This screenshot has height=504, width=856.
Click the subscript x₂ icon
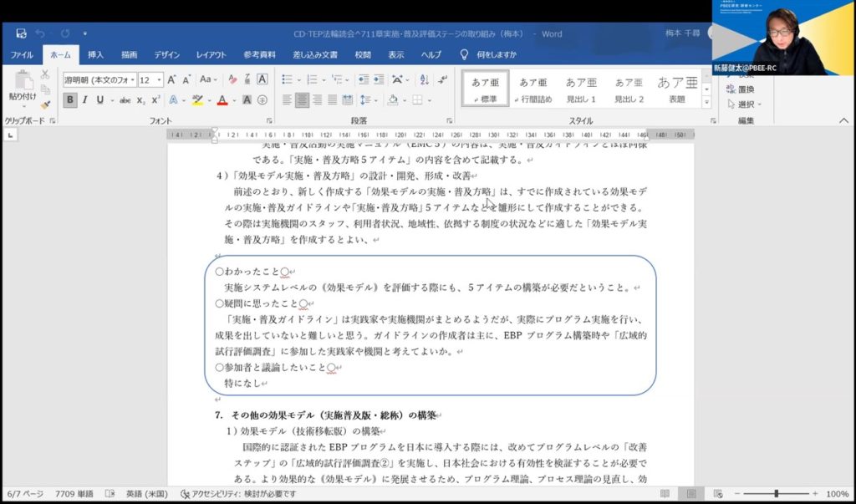141,100
